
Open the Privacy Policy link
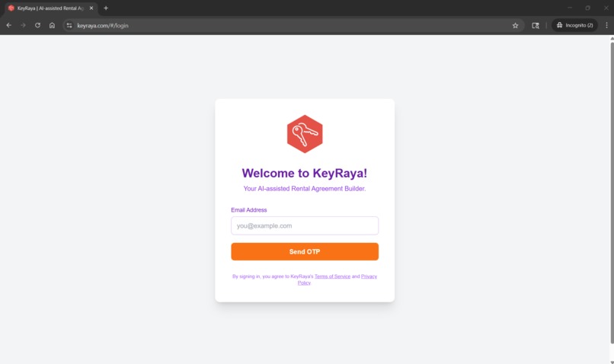tap(369, 276)
